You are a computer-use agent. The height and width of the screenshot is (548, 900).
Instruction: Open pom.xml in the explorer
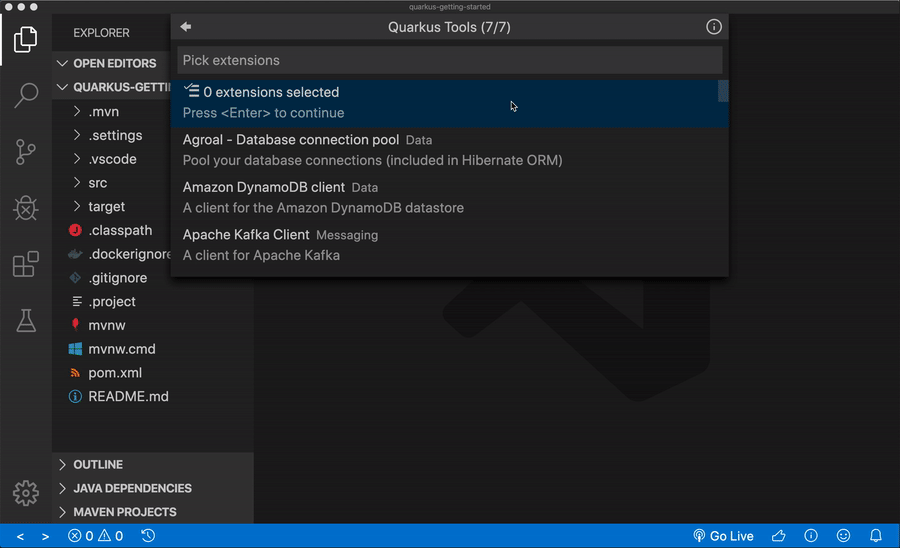click(x=115, y=373)
